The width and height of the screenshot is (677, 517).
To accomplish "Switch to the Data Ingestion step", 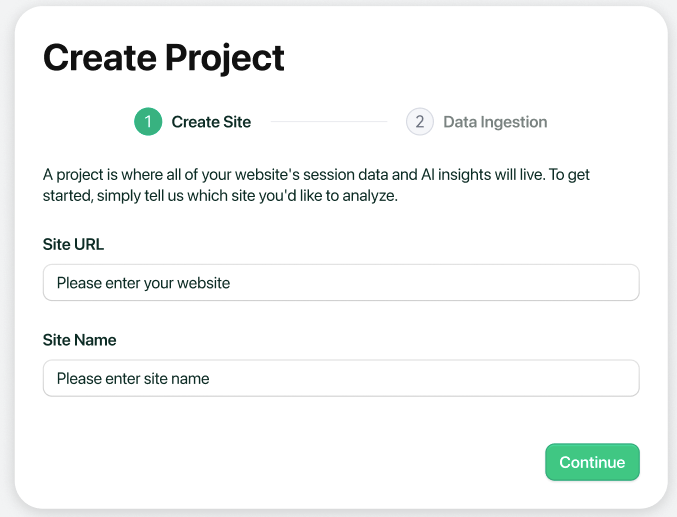I will pyautogui.click(x=495, y=122).
